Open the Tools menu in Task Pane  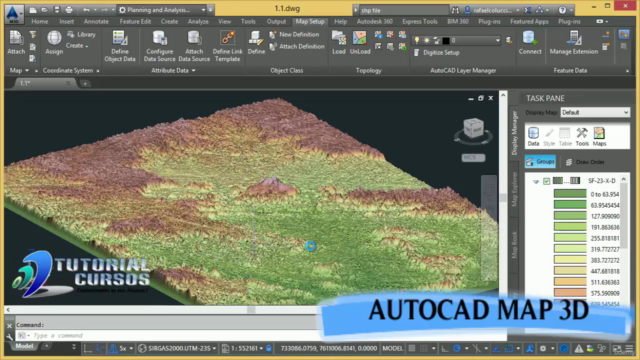pos(582,136)
